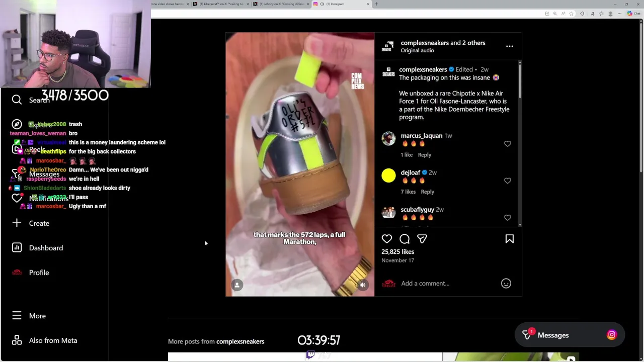Open the Dashboard sidebar item
Viewport: 644px width, 362px height.
coord(38,248)
